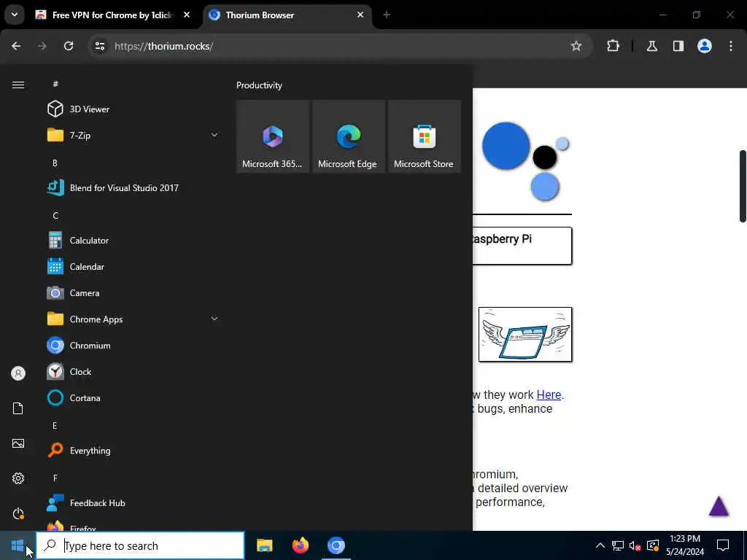
Task: Toggle the browser side panel
Action: [x=678, y=46]
